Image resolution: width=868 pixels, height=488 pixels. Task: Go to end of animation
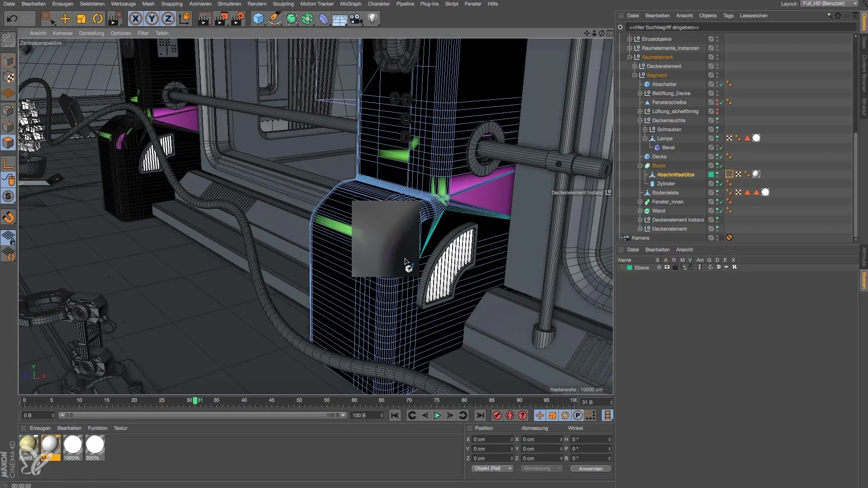tap(480, 415)
